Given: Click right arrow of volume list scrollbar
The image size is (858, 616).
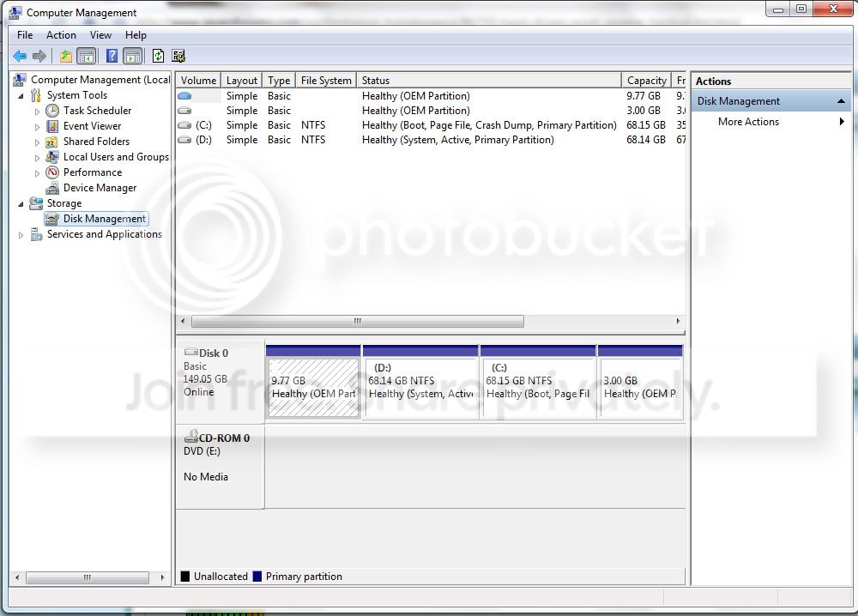Looking at the screenshot, I should tap(678, 321).
